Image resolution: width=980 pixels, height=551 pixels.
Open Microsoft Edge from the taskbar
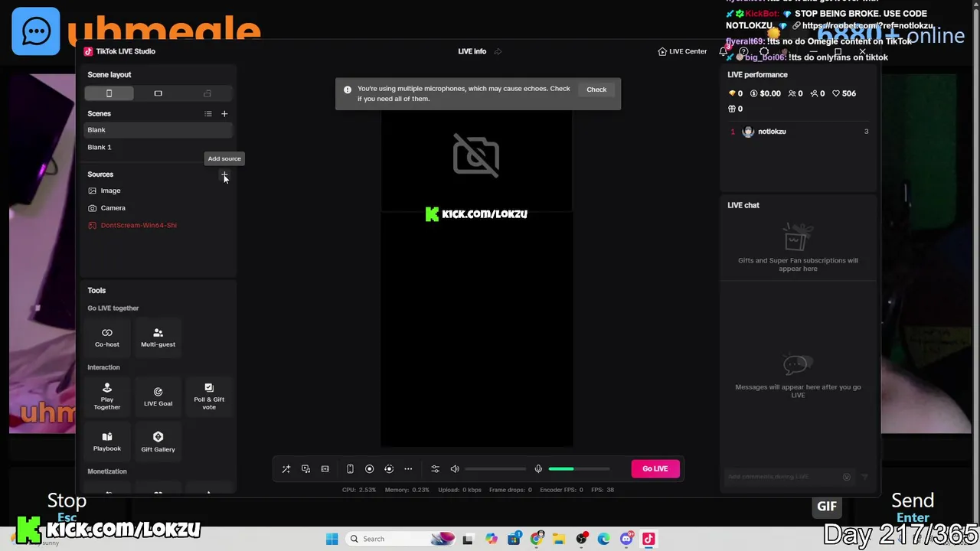tap(604, 539)
